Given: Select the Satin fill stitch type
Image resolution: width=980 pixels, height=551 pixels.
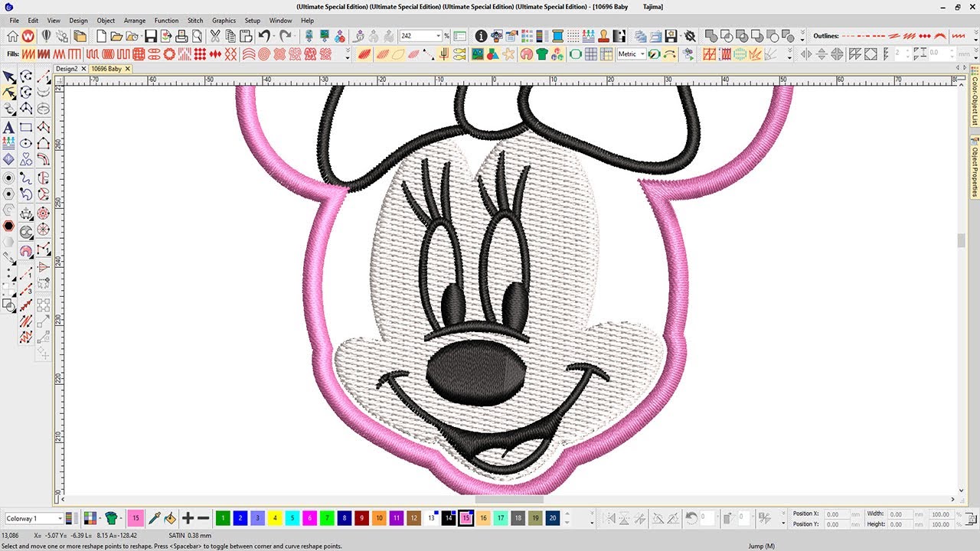Looking at the screenshot, I should [28, 54].
